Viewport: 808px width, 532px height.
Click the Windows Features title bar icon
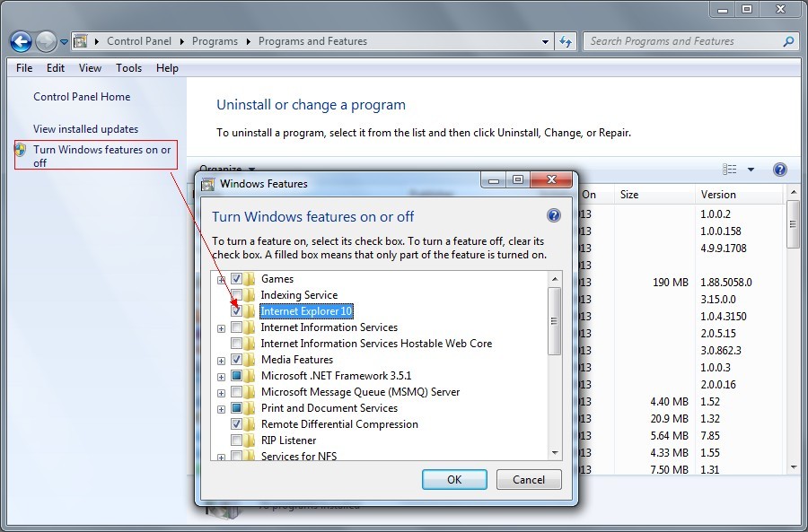(x=207, y=184)
